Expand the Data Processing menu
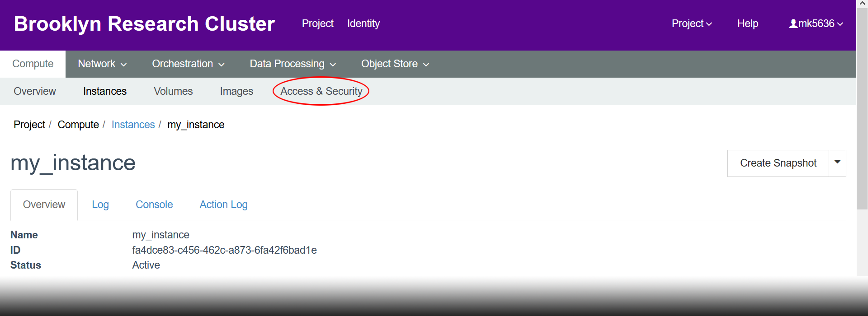 tap(292, 64)
